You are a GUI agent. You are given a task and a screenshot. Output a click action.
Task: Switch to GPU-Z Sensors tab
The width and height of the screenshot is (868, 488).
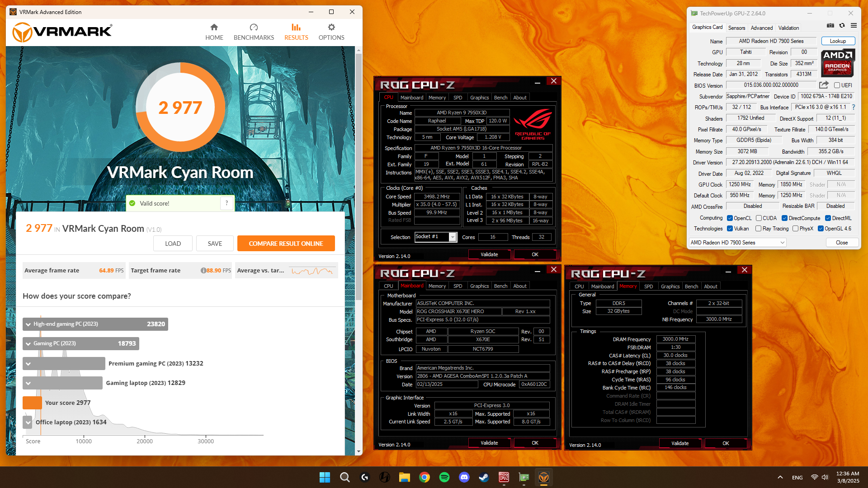(736, 28)
